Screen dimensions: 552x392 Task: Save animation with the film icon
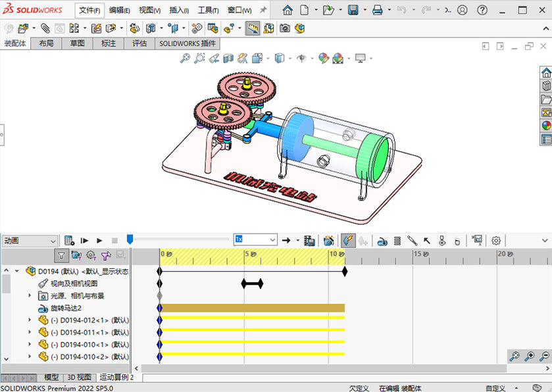(x=309, y=241)
